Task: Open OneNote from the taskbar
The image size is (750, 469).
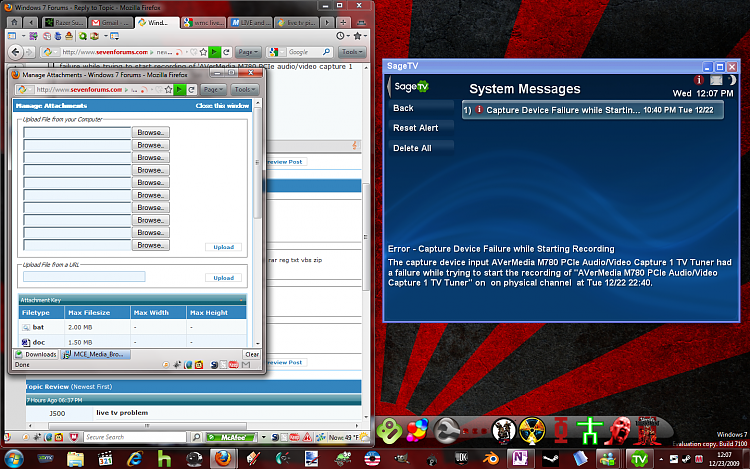Action: (520, 459)
